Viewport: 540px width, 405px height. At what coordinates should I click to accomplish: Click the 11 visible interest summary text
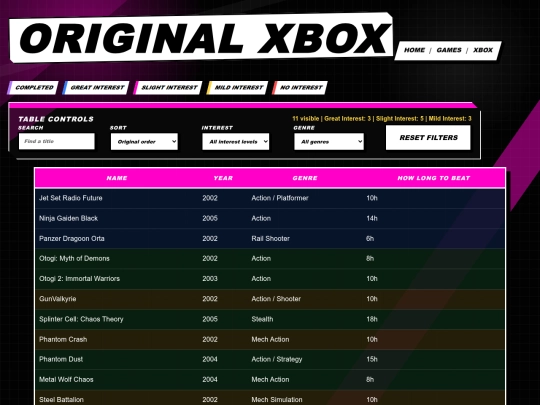pyautogui.click(x=382, y=118)
